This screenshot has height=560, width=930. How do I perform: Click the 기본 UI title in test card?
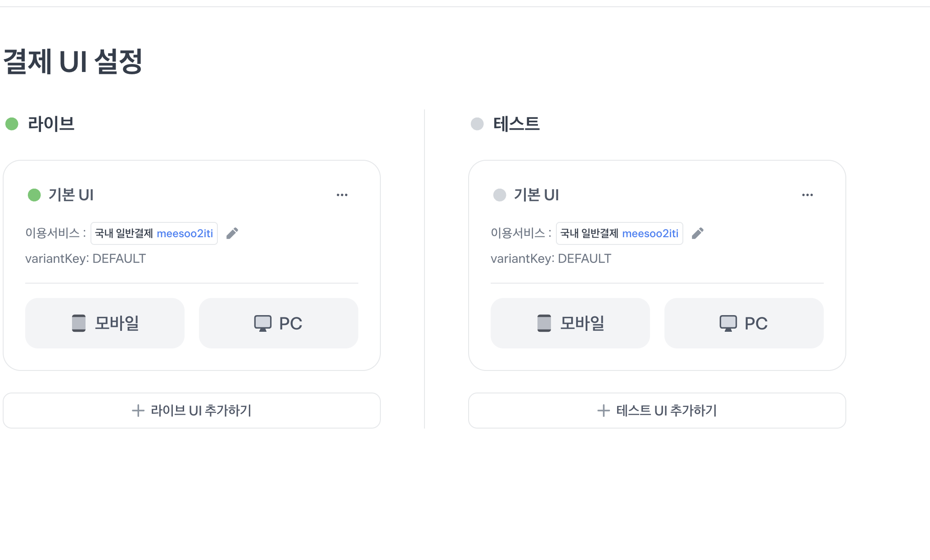pyautogui.click(x=537, y=195)
